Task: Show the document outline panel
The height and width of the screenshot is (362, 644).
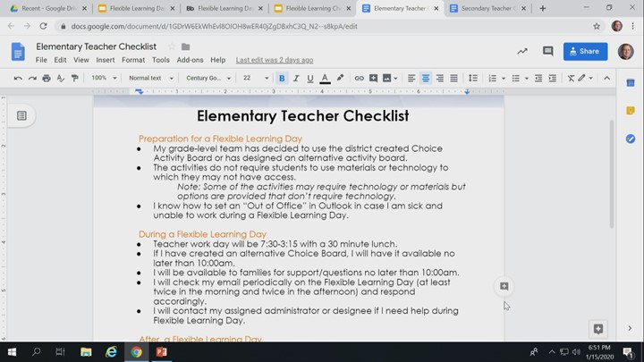Action: tap(21, 115)
